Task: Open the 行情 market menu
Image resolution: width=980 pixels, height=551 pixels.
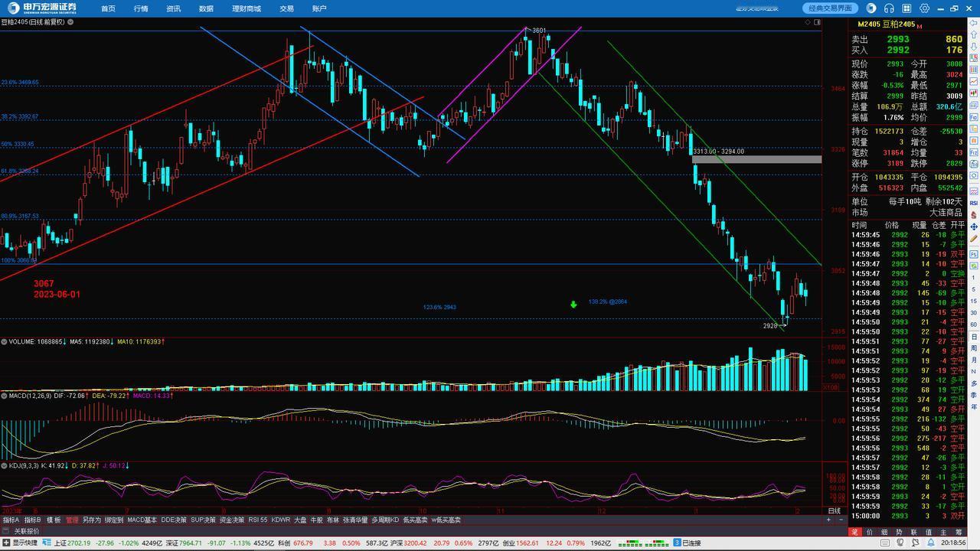Action: click(141, 8)
